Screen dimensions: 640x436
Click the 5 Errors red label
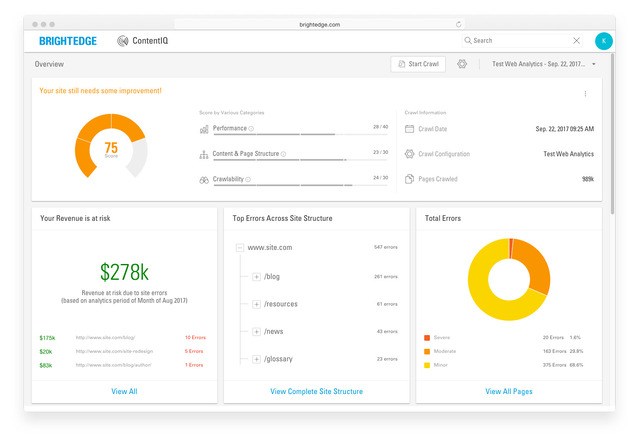pyautogui.click(x=194, y=351)
